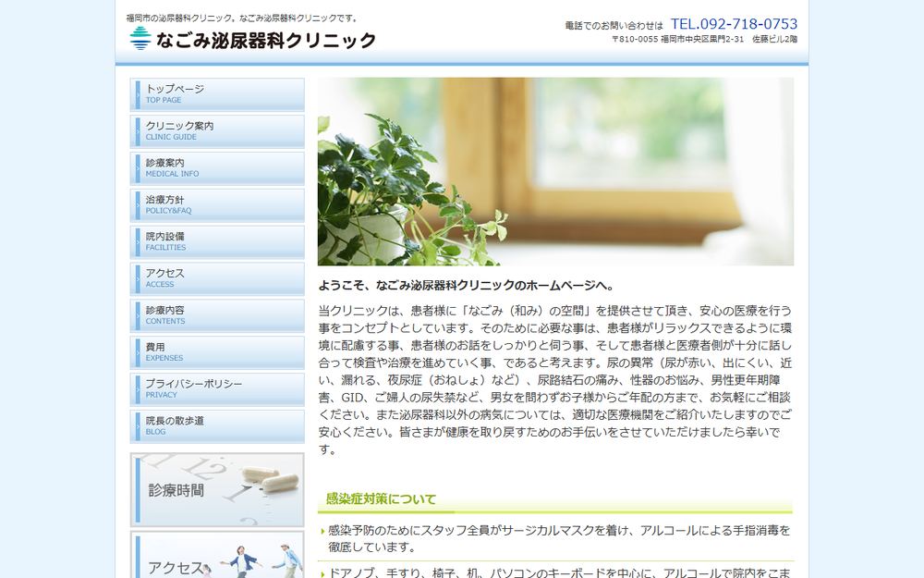Select 診療内容 CONTENTS menu item
The width and height of the screenshot is (924, 578).
[217, 315]
